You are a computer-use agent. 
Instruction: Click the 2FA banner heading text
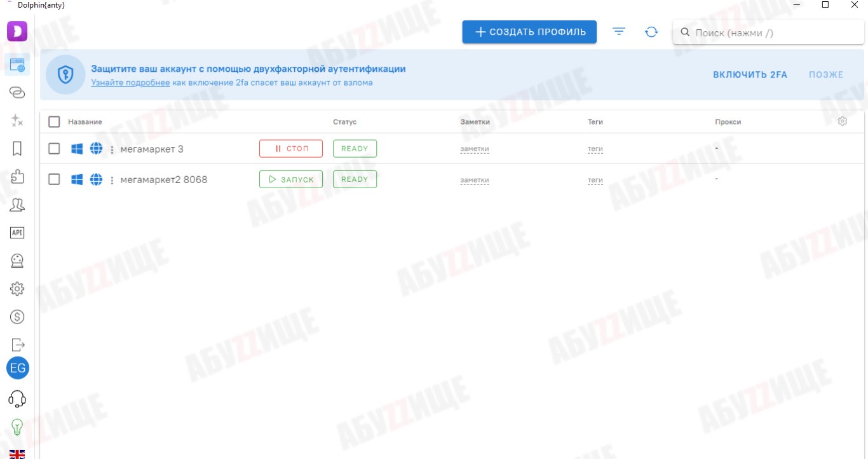[248, 69]
